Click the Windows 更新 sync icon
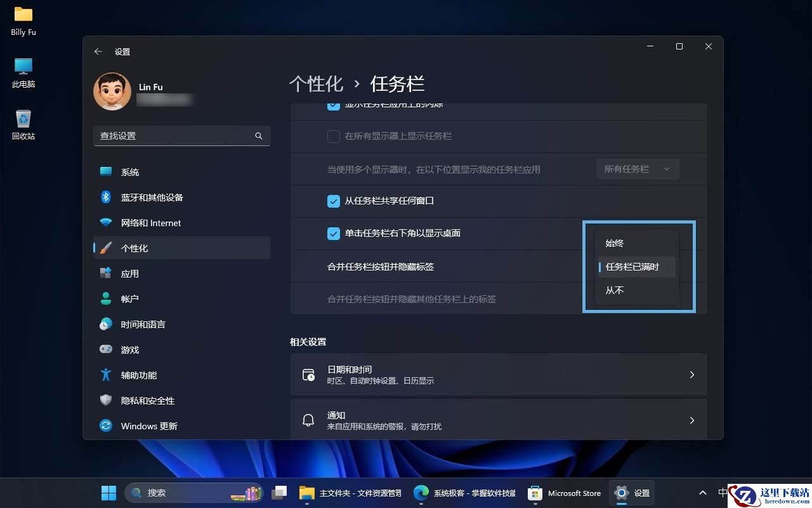Viewport: 812px width, 508px height. (106, 425)
